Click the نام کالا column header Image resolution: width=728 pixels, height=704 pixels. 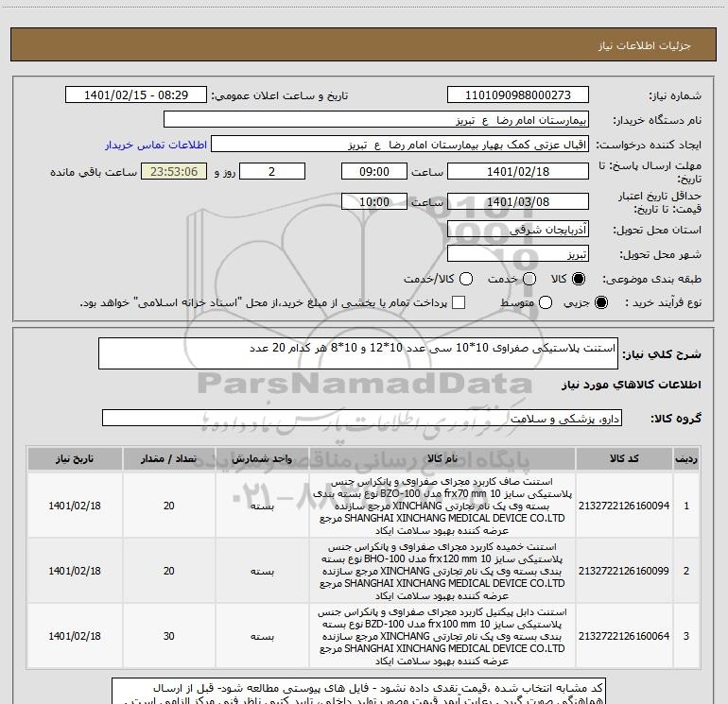click(x=442, y=458)
